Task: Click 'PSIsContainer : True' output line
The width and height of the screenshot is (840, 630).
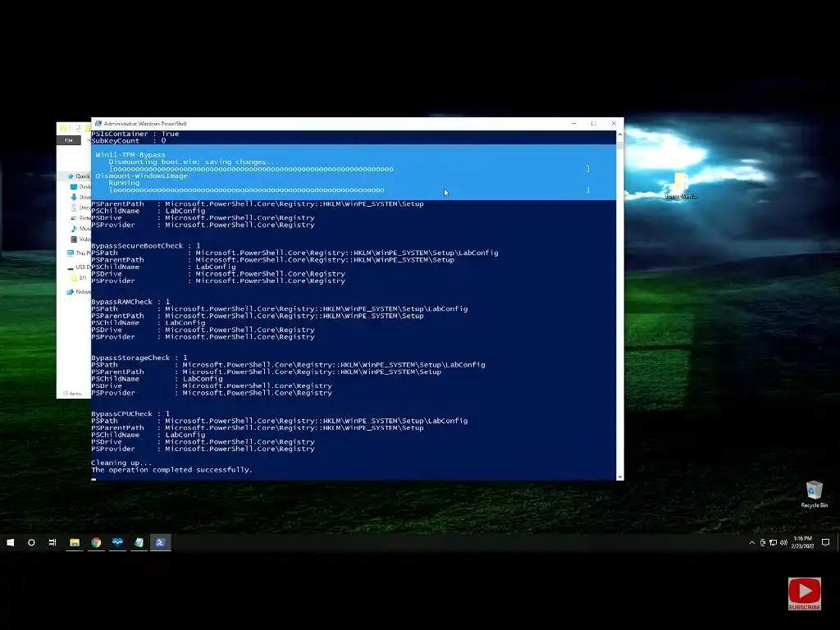Action: 135,134
